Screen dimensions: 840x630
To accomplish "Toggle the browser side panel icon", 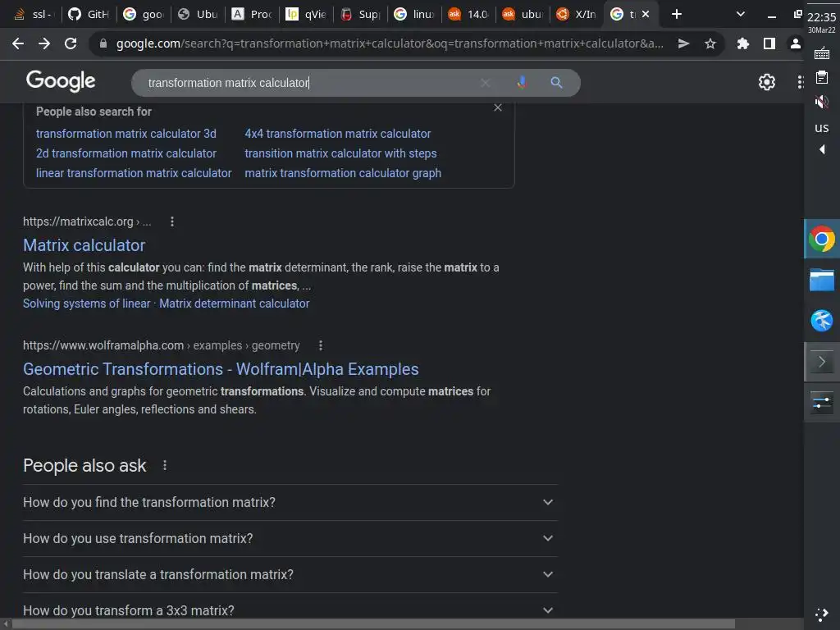I will coord(769,43).
